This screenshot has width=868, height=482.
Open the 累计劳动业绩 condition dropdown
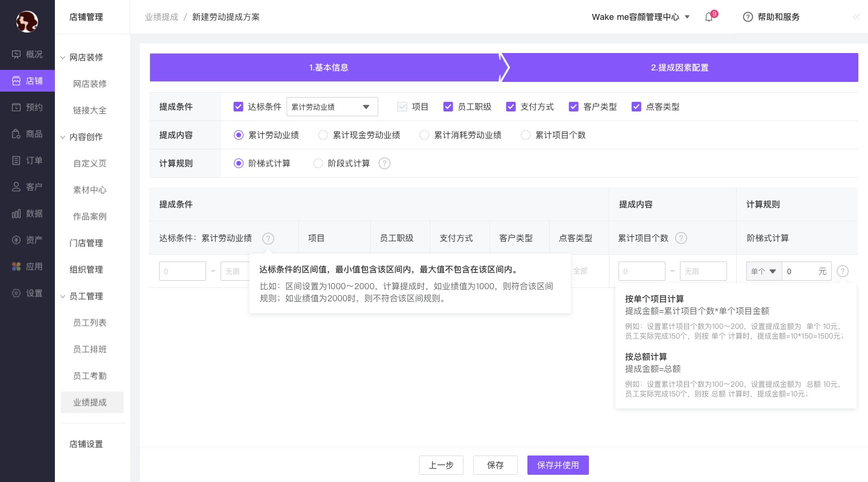332,107
